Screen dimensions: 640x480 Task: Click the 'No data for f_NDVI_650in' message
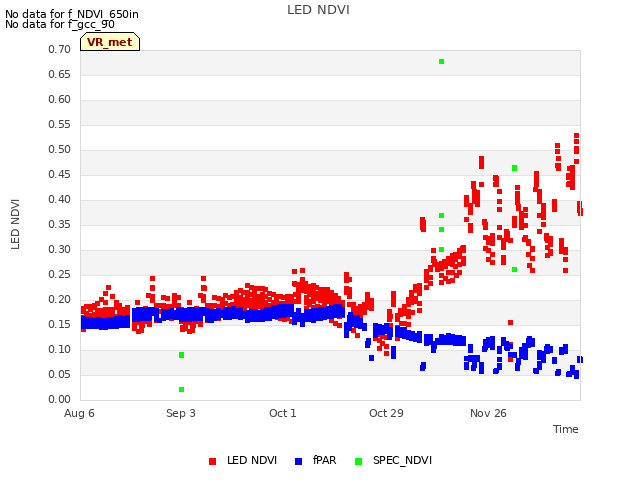tap(72, 14)
